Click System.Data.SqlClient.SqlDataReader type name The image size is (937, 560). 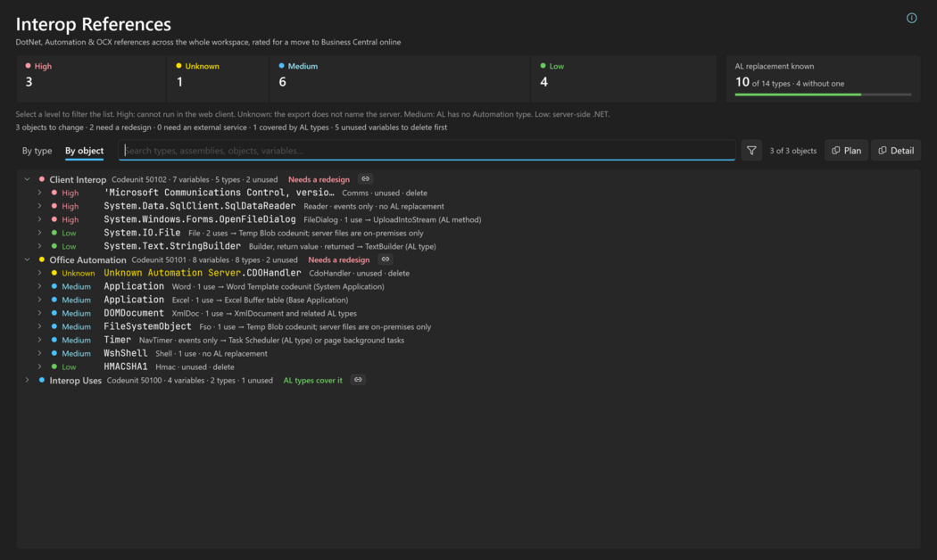pyautogui.click(x=200, y=206)
